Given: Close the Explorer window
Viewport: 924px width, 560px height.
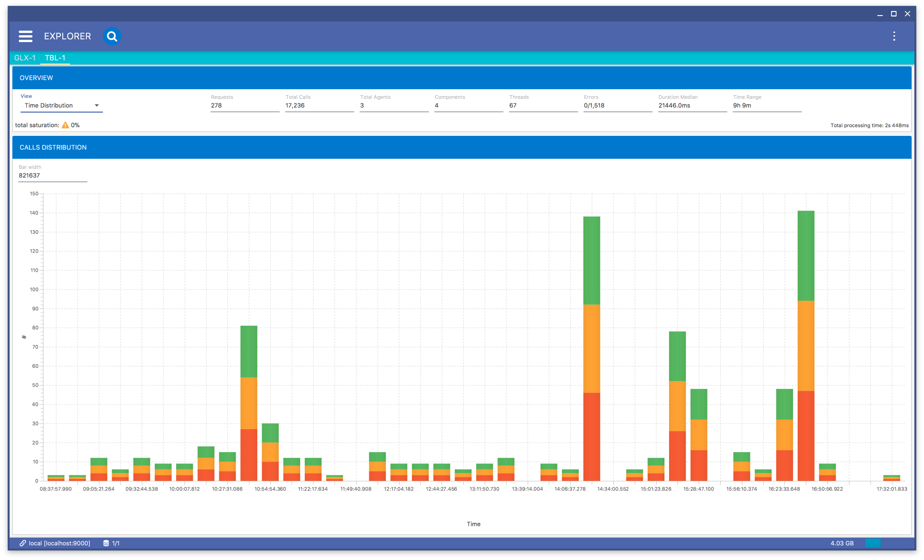Looking at the screenshot, I should [908, 14].
